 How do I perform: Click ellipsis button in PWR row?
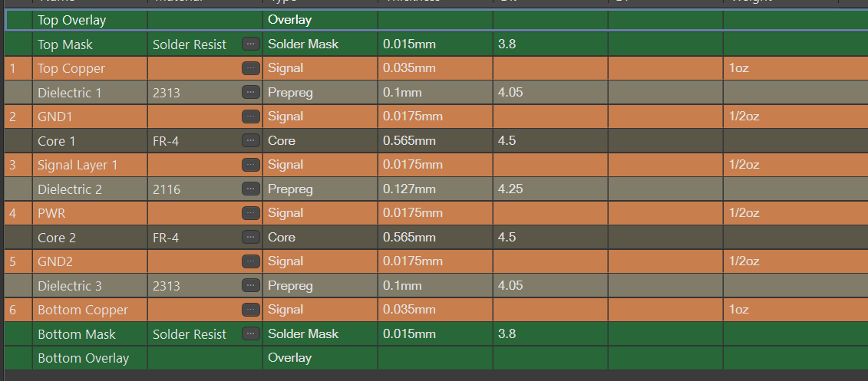click(250, 213)
